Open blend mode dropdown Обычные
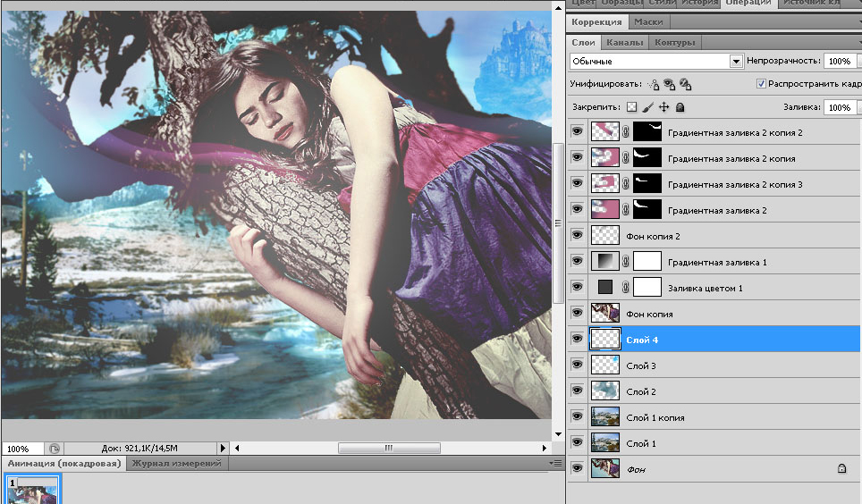The width and height of the screenshot is (862, 504). click(656, 61)
